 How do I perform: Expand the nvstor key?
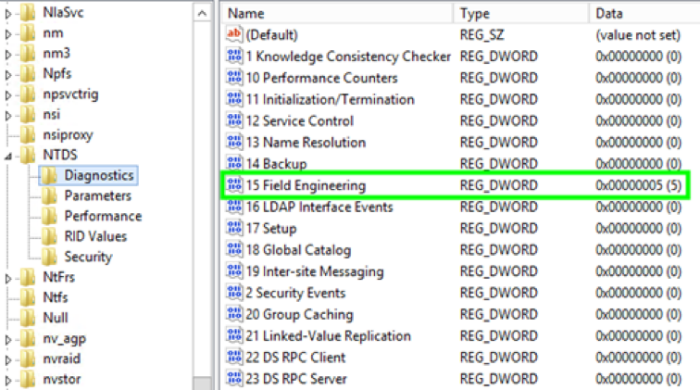point(8,380)
